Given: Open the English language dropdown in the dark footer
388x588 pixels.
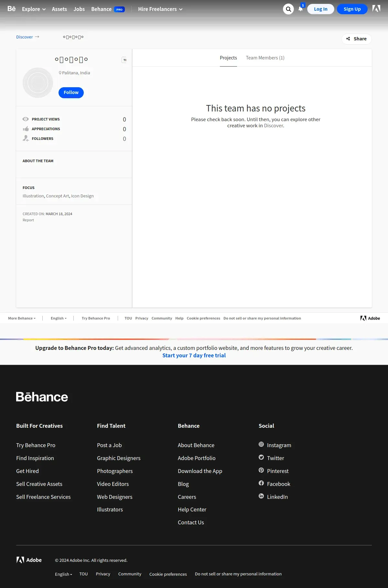Looking at the screenshot, I should (x=63, y=574).
